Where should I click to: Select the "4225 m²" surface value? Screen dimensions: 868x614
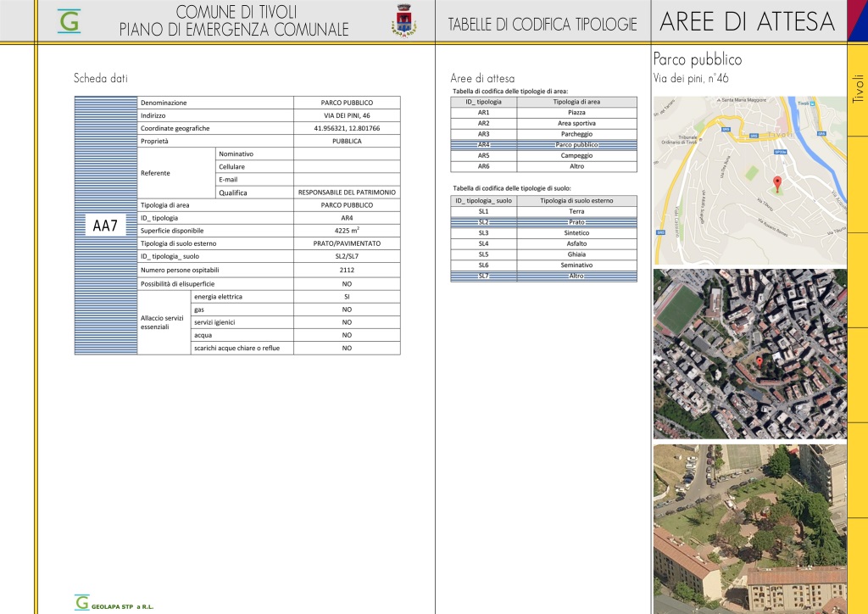347,231
